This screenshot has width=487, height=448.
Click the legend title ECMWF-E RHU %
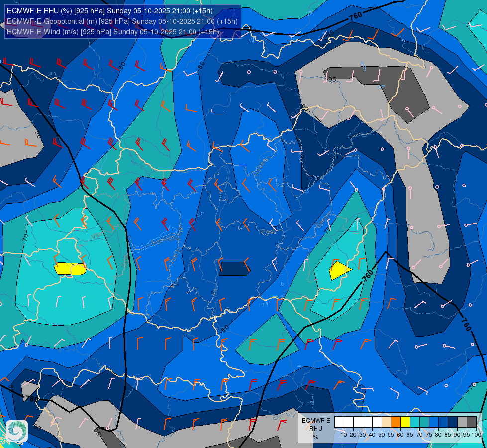pos(316,429)
